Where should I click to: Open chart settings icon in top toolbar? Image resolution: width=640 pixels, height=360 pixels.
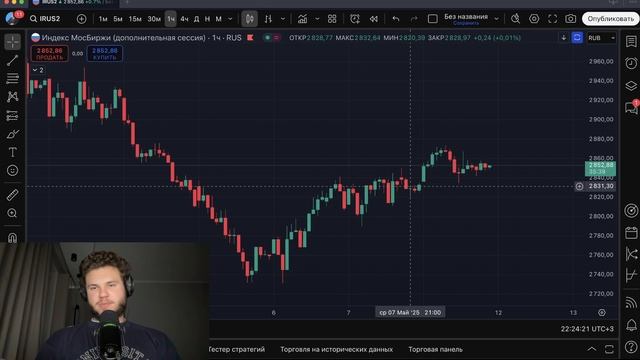(x=534, y=19)
